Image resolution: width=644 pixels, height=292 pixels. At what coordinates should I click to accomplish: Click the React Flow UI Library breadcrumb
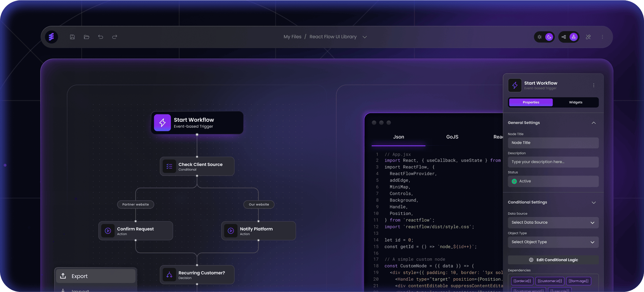pyautogui.click(x=333, y=37)
